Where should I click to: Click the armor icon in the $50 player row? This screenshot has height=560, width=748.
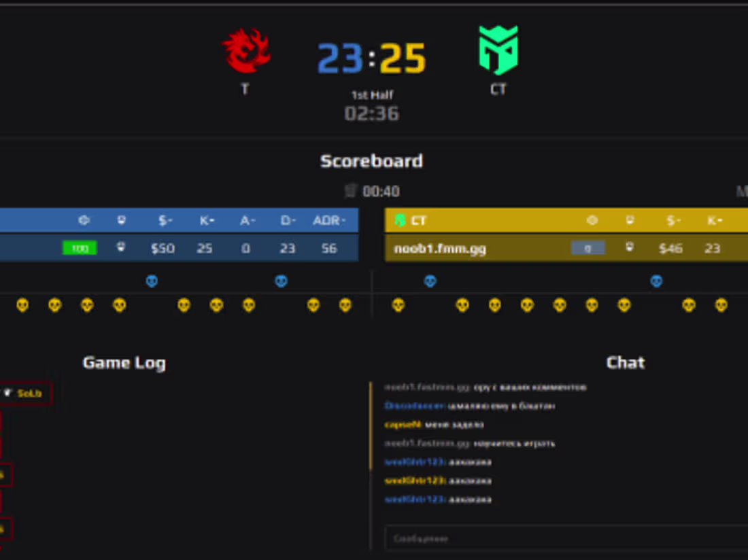tap(121, 247)
